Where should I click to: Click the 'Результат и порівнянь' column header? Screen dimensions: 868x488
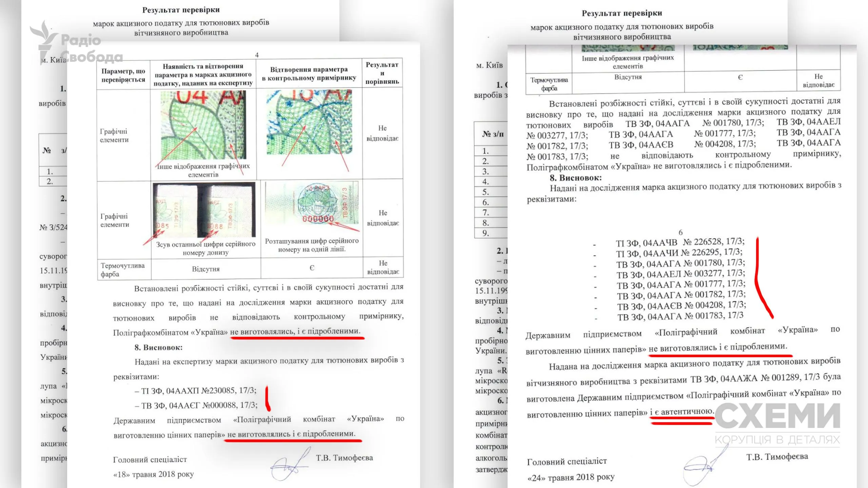[x=382, y=73]
